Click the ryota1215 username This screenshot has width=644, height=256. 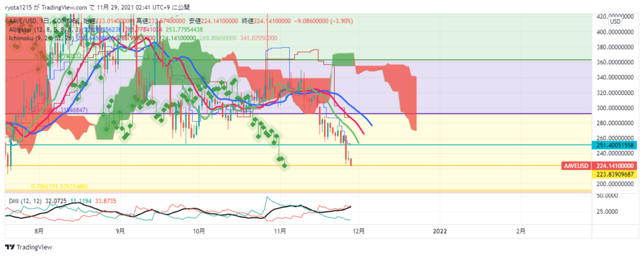tap(19, 6)
